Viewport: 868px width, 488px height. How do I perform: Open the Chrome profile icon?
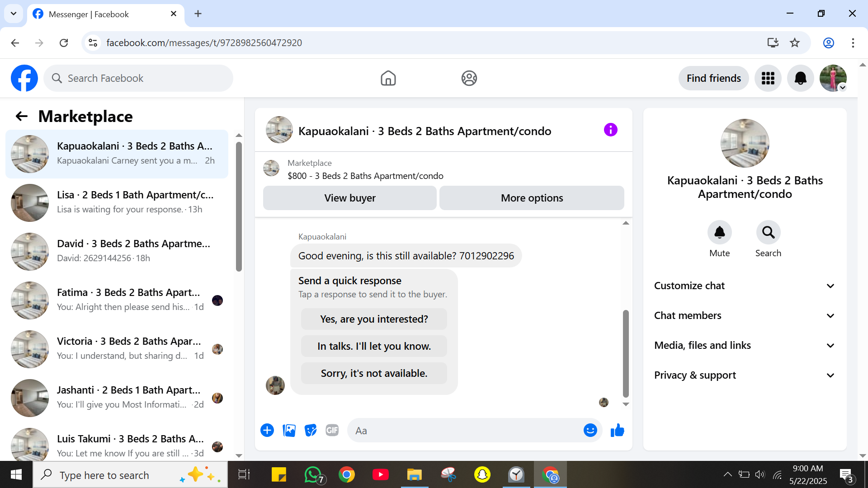pos(828,43)
